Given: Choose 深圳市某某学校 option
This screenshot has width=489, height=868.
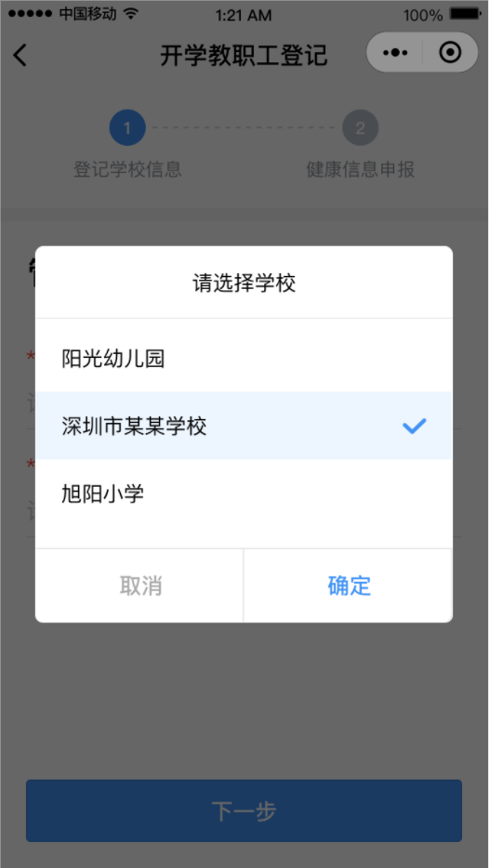Looking at the screenshot, I should pos(244,426).
